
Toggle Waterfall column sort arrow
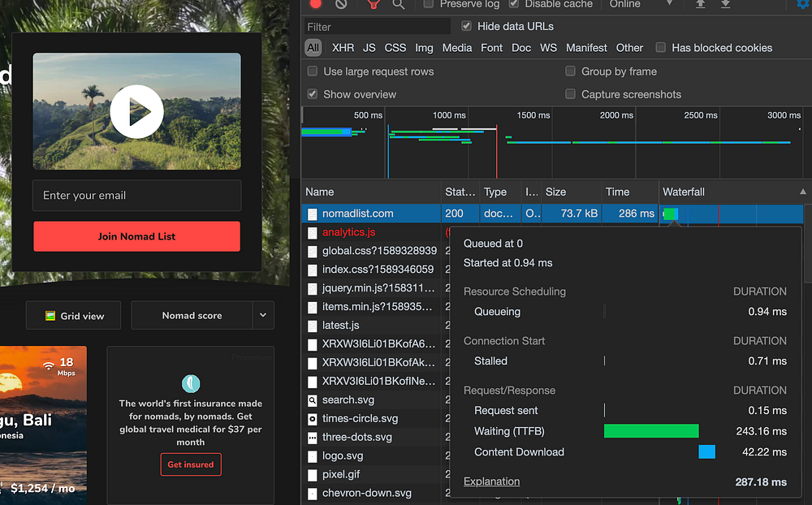click(803, 192)
